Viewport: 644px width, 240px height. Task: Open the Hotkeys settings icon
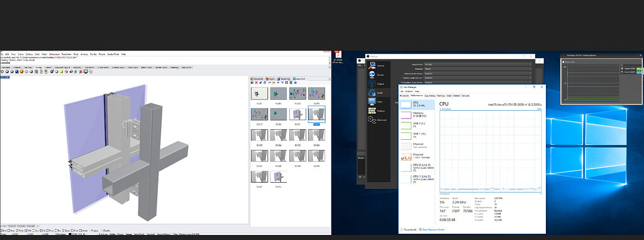[x=372, y=111]
